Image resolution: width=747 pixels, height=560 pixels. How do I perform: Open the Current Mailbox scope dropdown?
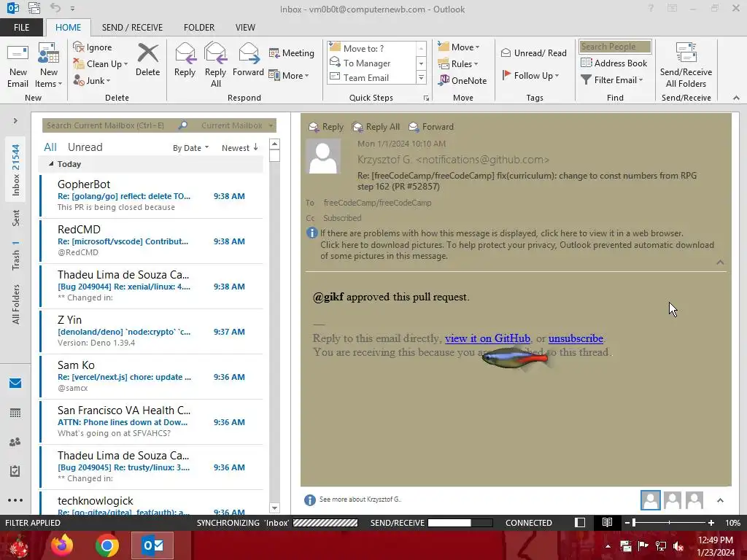(x=237, y=125)
